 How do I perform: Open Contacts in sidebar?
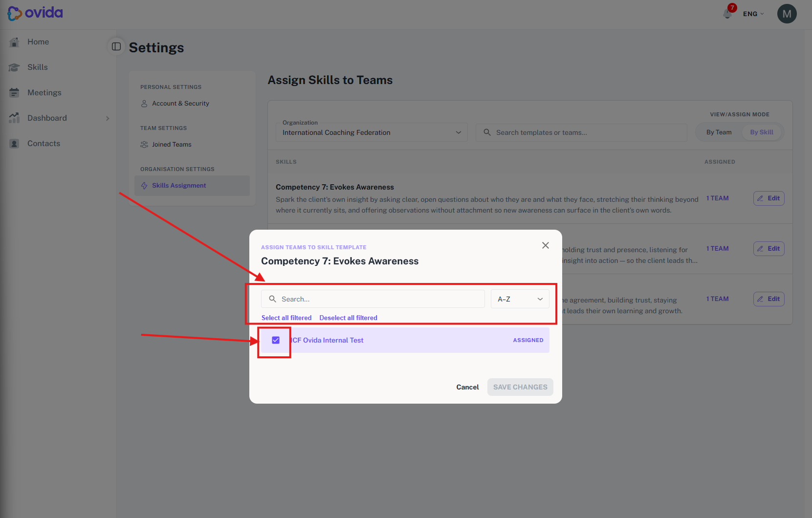[44, 144]
